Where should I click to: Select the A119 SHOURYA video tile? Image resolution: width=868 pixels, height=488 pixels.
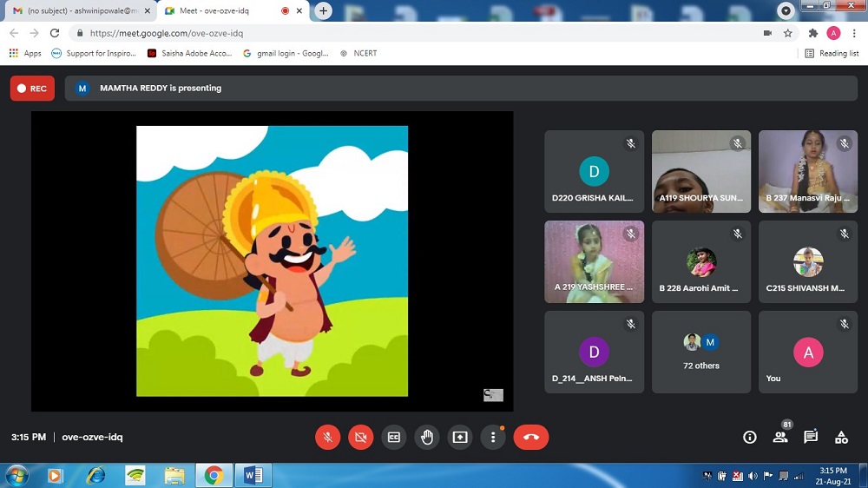click(700, 171)
